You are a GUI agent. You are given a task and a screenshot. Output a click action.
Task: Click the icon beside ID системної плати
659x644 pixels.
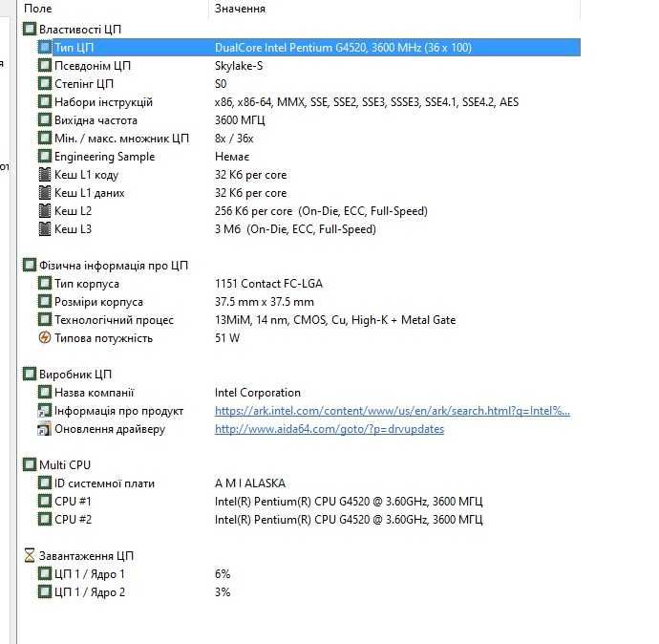45,483
